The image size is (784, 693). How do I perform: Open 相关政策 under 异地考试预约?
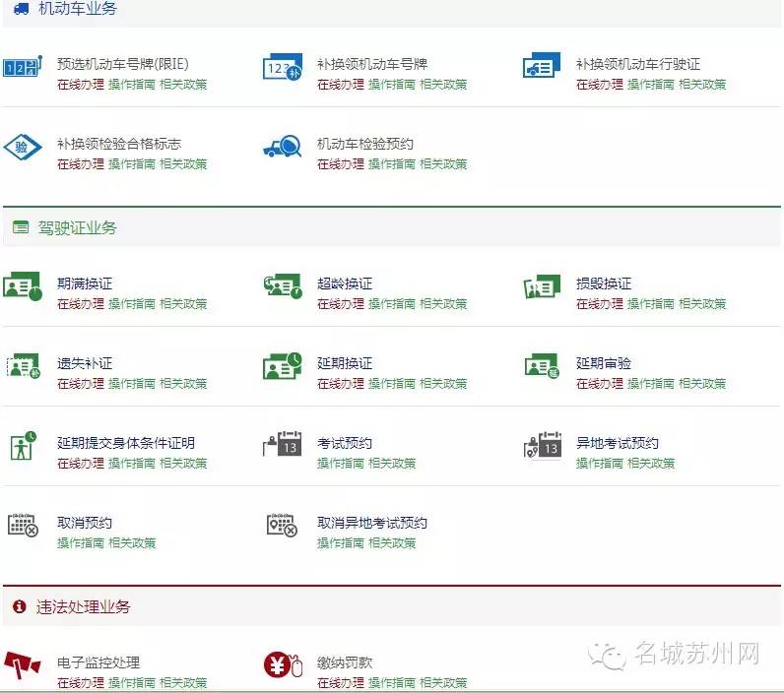[x=651, y=464]
